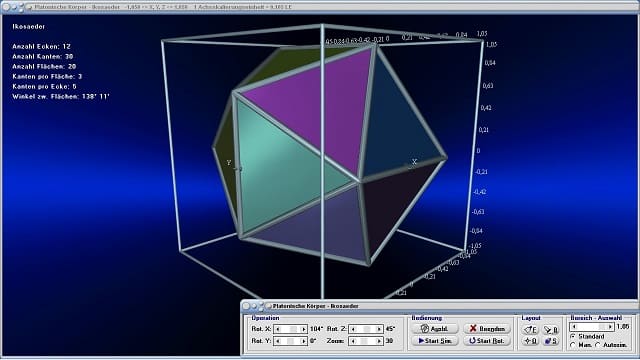Increase Rot. Z with right arrow
This screenshot has height=360, width=640.
tap(379, 329)
